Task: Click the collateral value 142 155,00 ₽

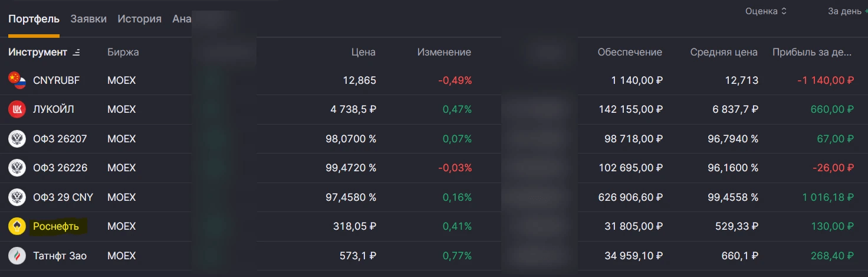Action: click(630, 109)
